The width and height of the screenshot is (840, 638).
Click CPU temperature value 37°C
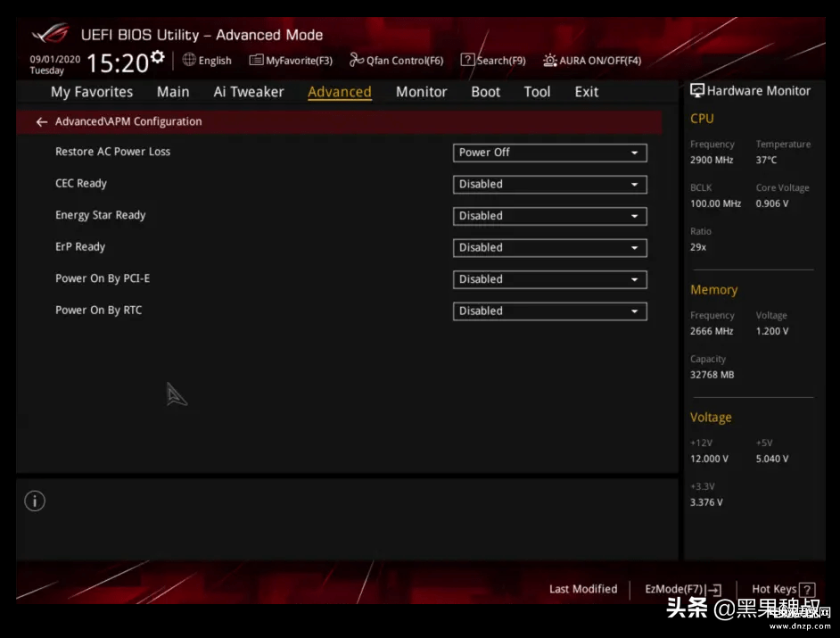point(766,160)
